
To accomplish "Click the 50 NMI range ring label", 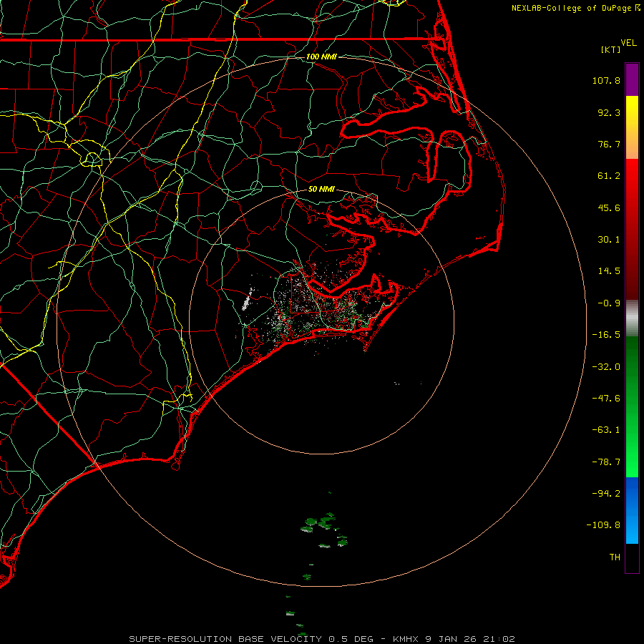I will 321,189.
